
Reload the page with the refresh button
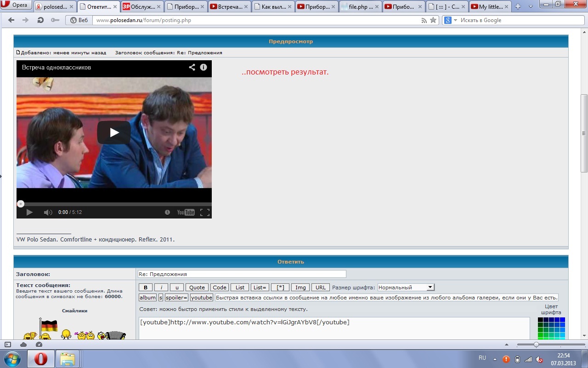coord(40,20)
